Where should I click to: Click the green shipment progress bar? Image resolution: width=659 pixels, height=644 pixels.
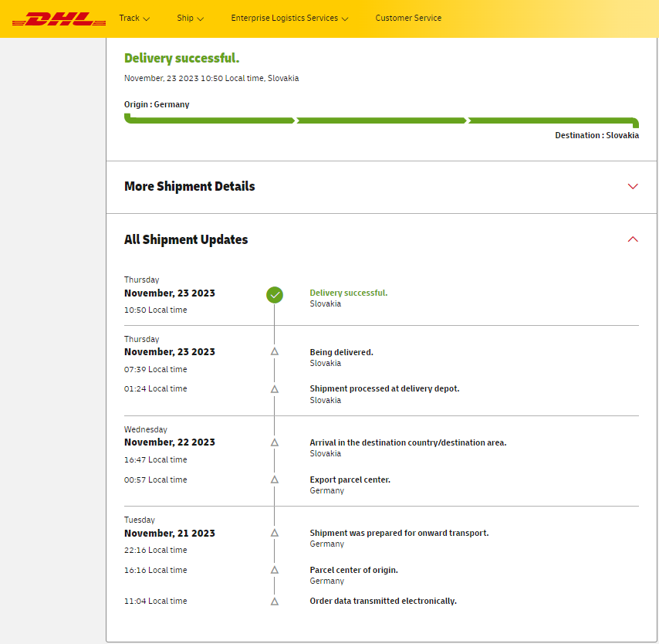click(x=381, y=120)
